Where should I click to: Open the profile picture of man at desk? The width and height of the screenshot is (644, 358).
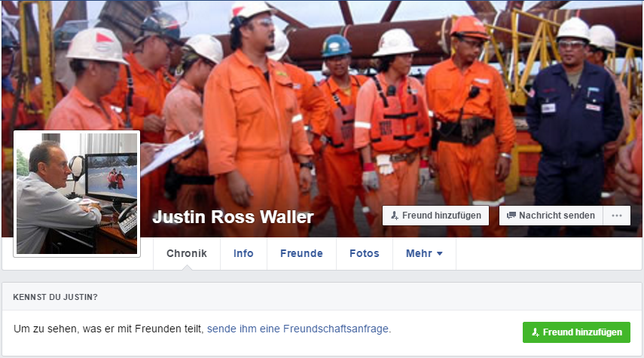(77, 194)
